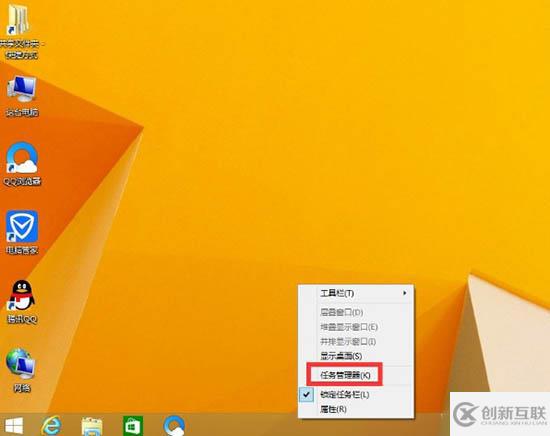Open QQ Browser from the taskbar
The width and height of the screenshot is (550, 436).
point(174,425)
